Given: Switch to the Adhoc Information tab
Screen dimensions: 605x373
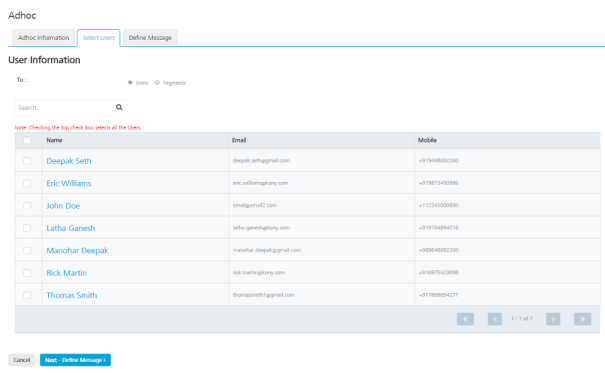Looking at the screenshot, I should tap(44, 38).
